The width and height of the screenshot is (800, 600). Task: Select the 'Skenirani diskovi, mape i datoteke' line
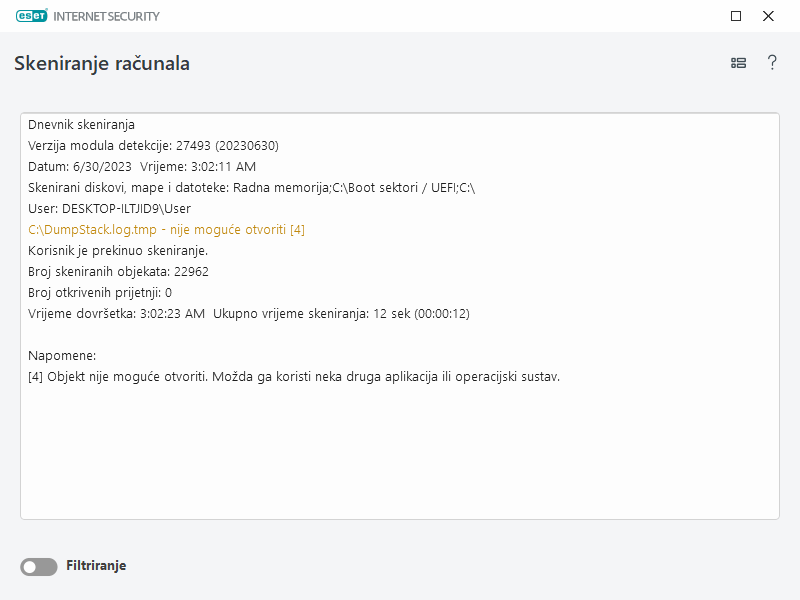pos(251,188)
